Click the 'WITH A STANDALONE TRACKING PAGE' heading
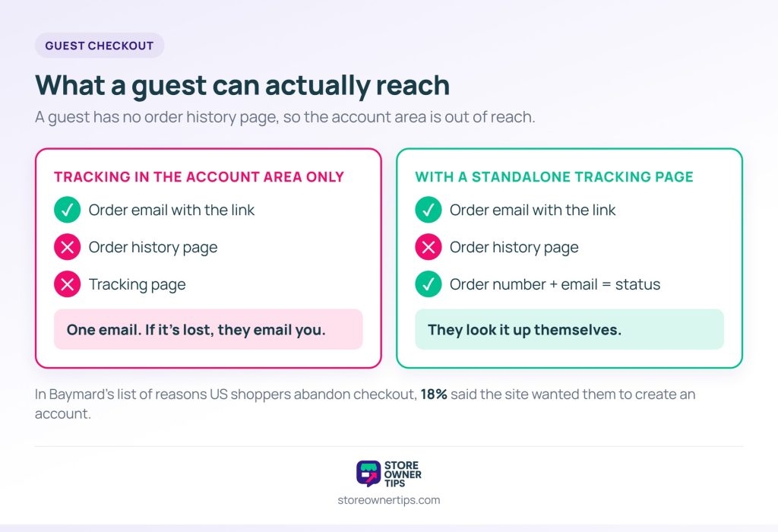 pyautogui.click(x=554, y=176)
